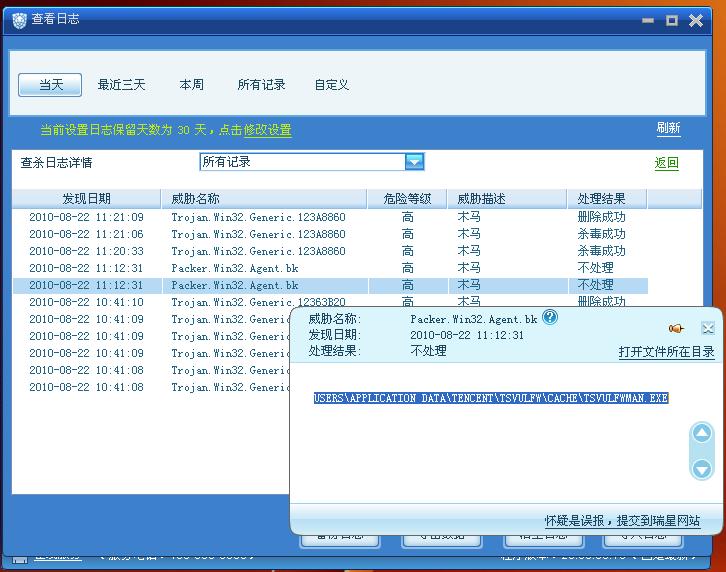726x572 pixels.
Task: Click the down arrow in detail popup
Action: tap(702, 469)
